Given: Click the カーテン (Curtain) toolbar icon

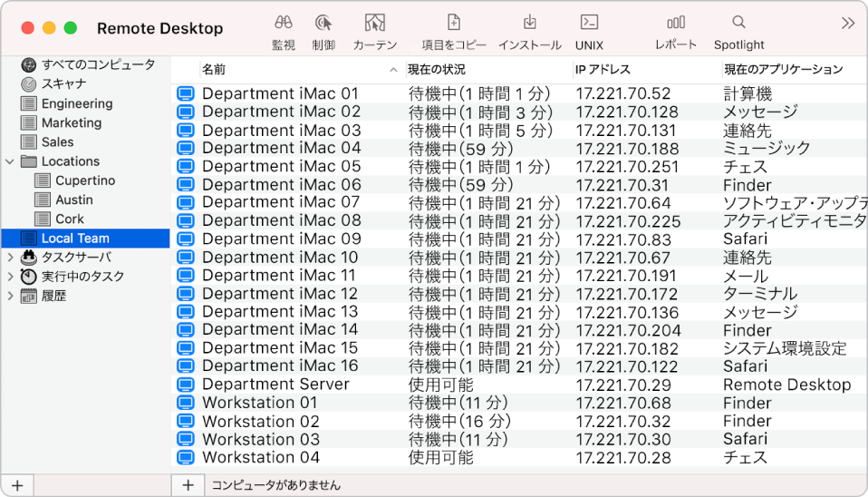Looking at the screenshot, I should tap(375, 23).
